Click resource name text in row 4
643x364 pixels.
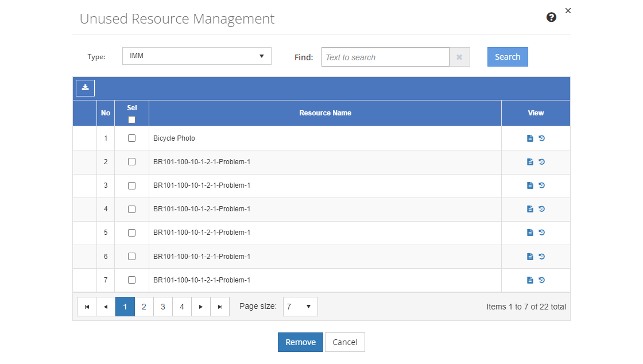coord(202,209)
